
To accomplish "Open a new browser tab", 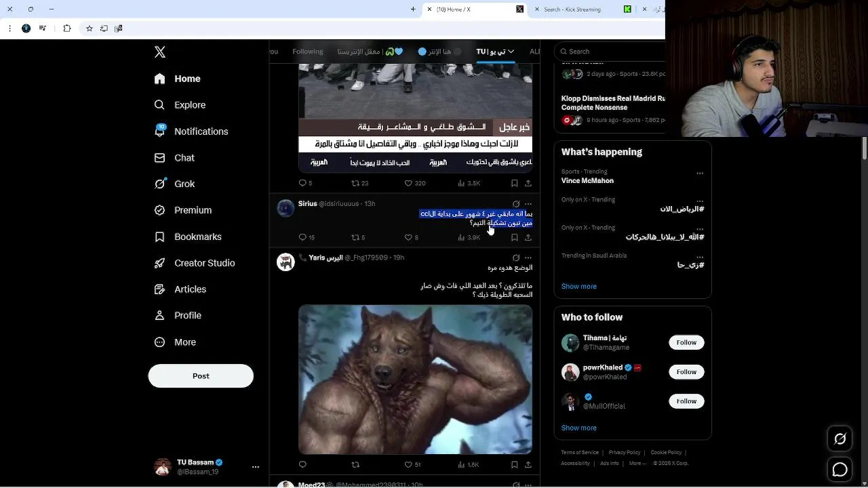I will point(413,9).
